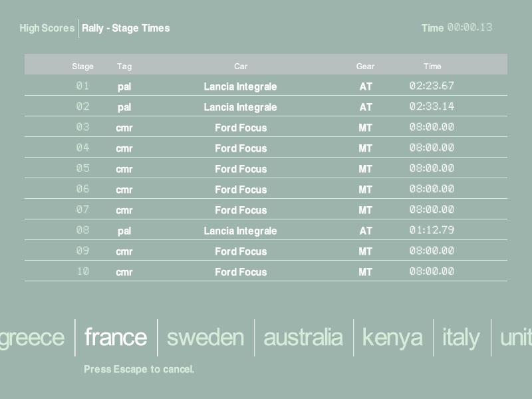Click the stage 03 Ford Focus row
This screenshot has width=532, height=399.
click(x=266, y=128)
